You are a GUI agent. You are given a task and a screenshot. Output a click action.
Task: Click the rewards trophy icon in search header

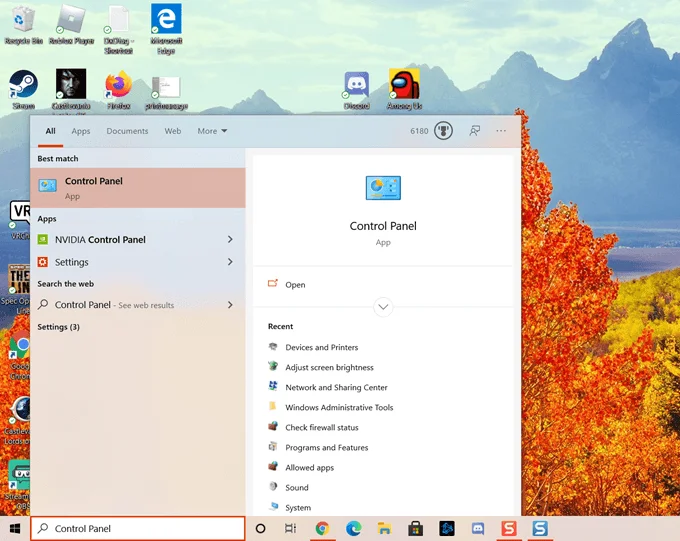pos(443,131)
